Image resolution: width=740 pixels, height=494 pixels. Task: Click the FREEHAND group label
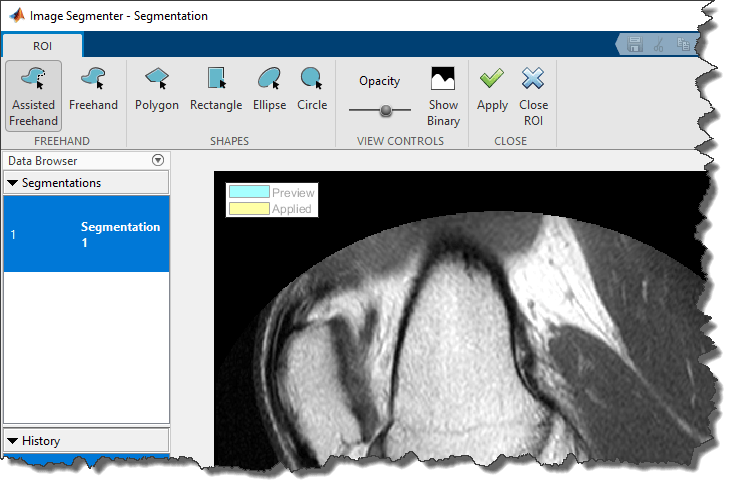(x=62, y=141)
